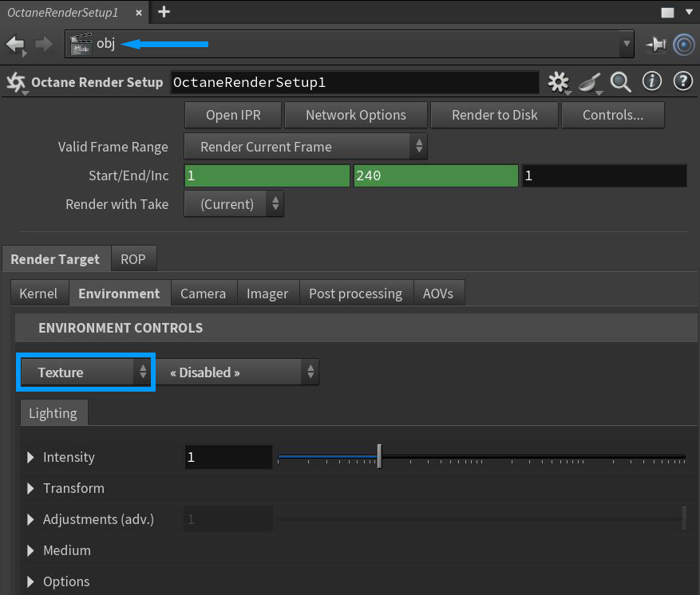Click the Render to Disk button

(494, 115)
